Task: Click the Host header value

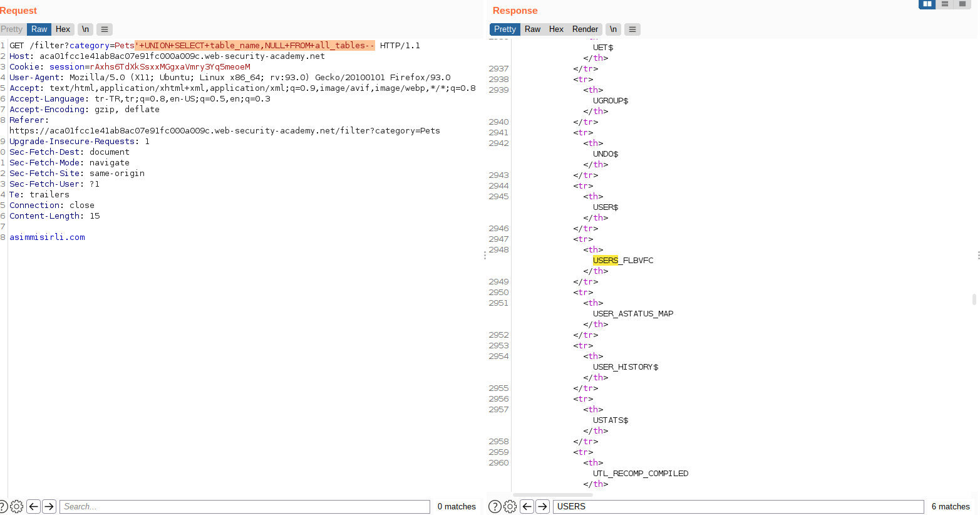Action: [x=182, y=56]
